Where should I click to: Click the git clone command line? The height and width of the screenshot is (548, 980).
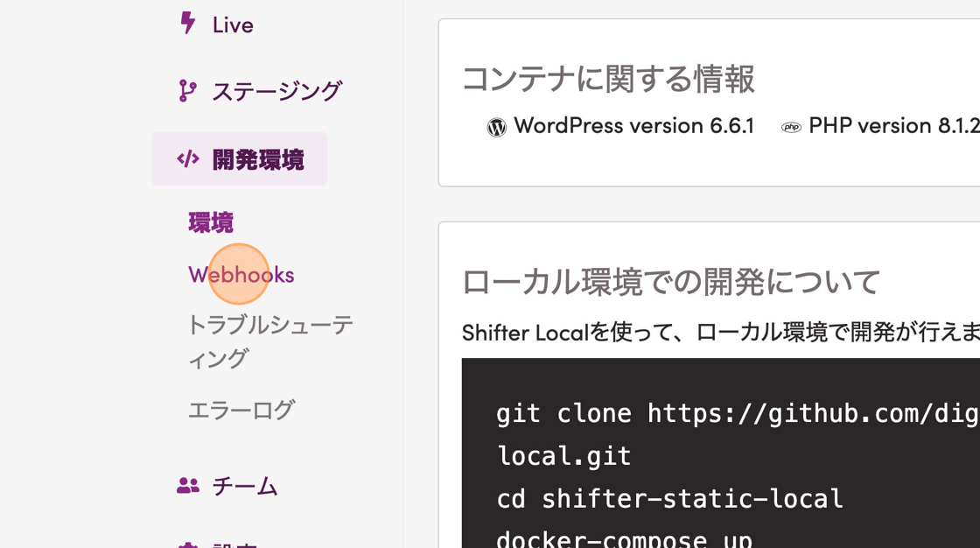point(738,434)
